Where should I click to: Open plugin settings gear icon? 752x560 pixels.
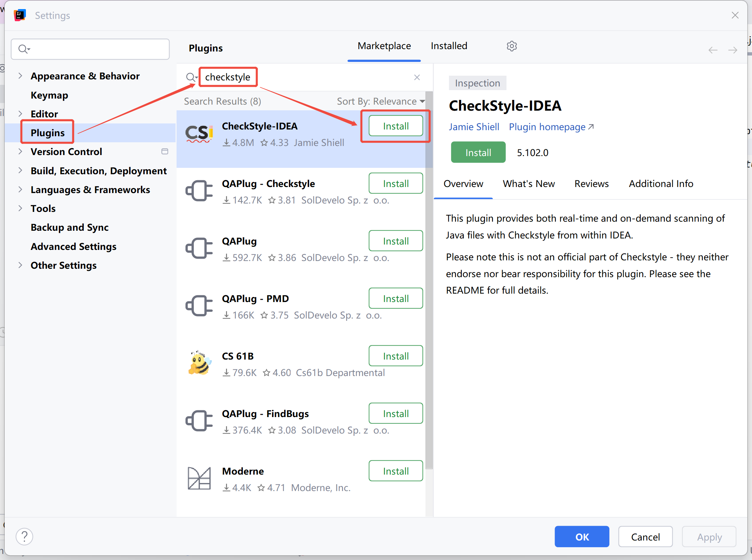pos(512,46)
